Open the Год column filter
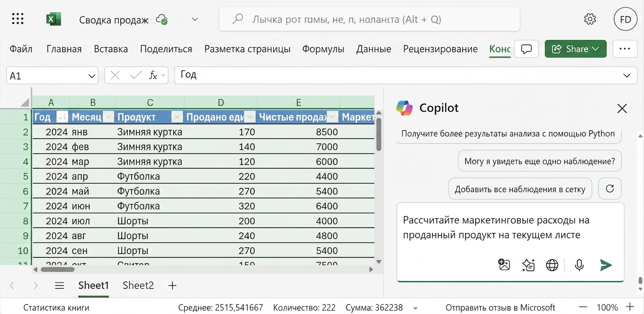This screenshot has width=644, height=314. (62, 116)
